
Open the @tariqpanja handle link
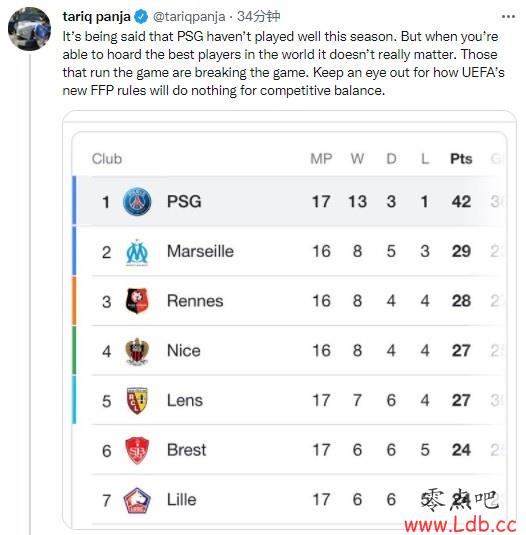[x=189, y=16]
